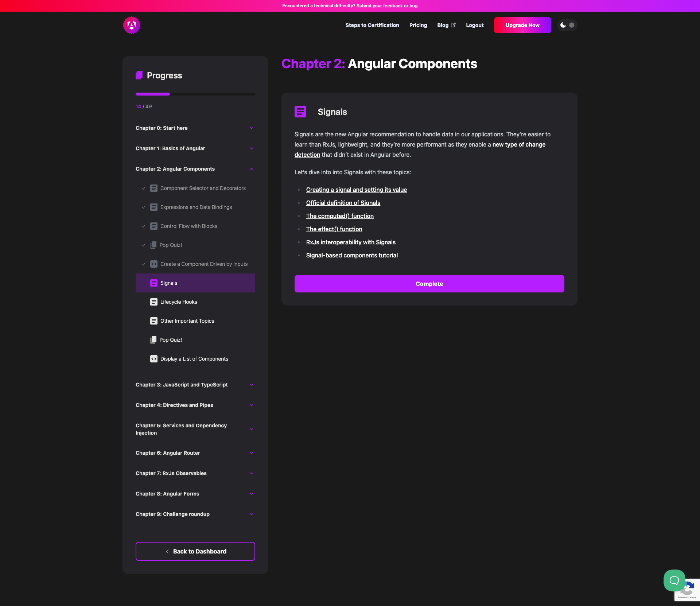Click the purple Signals icon in content header
700x606 pixels.
(300, 112)
